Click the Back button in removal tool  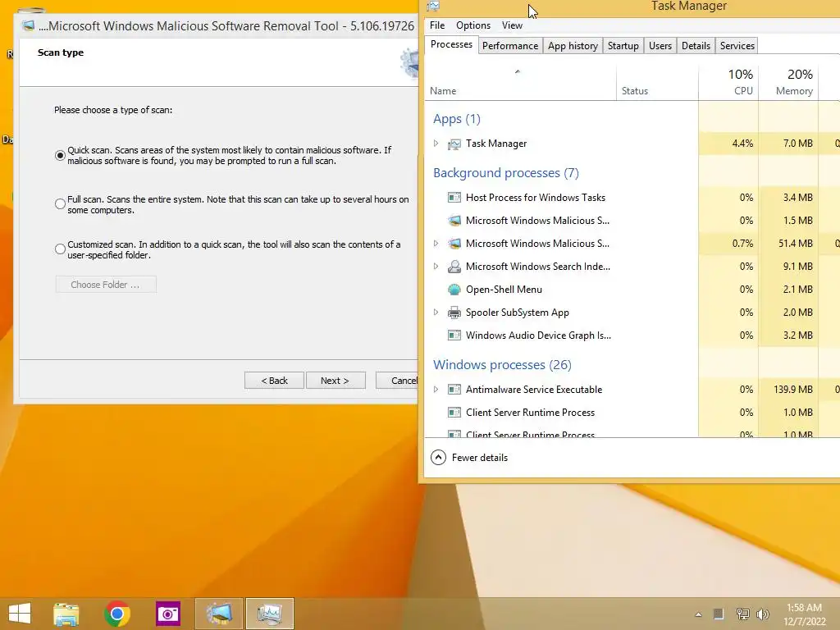click(x=274, y=381)
